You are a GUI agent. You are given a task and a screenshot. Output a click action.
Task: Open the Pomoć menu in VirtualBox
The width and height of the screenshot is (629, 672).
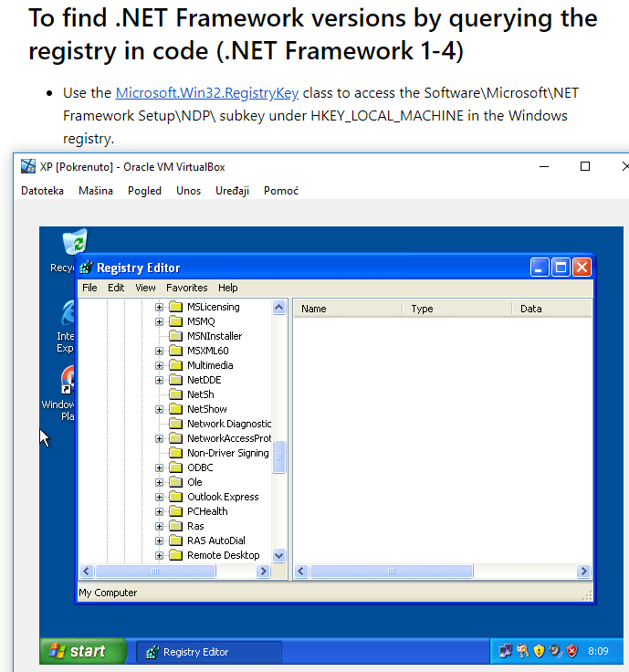[x=281, y=191]
